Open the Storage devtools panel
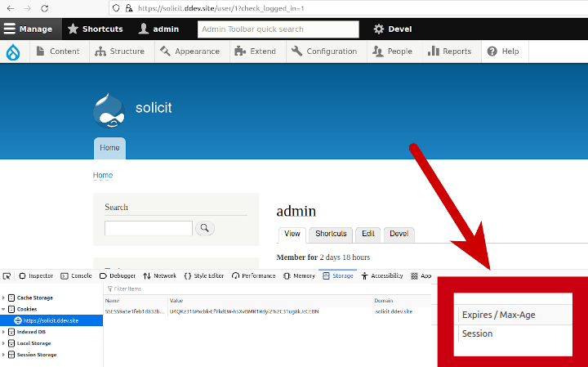 (x=338, y=275)
